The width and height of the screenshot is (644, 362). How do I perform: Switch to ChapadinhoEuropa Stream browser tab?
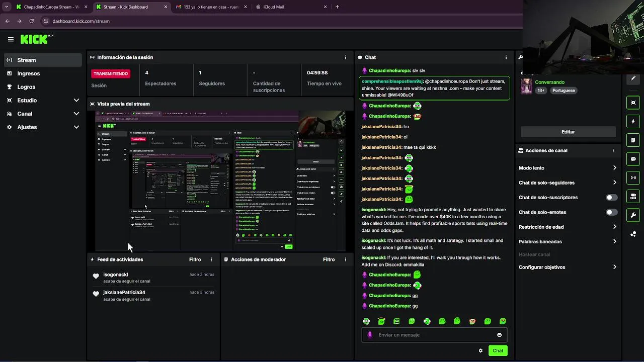52,7
